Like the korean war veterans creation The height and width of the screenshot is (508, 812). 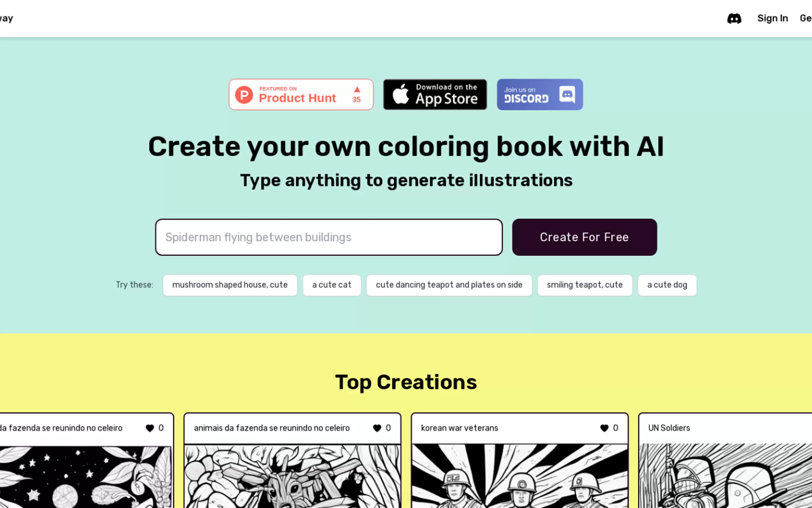coord(604,428)
